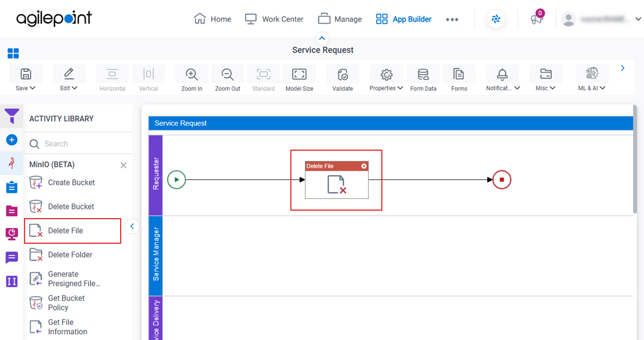644x340 pixels.
Task: Click the Horizontal align icon
Action: click(x=112, y=74)
